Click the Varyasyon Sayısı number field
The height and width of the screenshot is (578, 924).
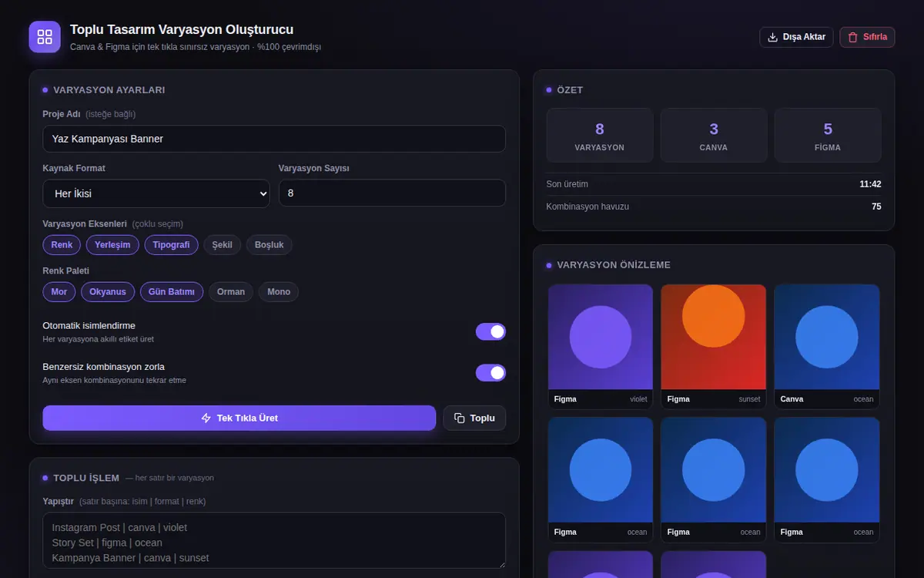coord(392,193)
